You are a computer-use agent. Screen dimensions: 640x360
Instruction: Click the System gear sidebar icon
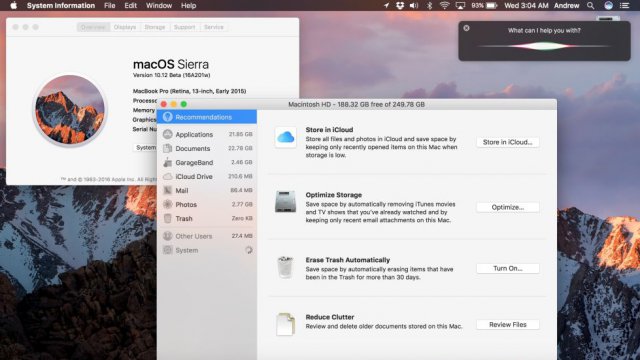coord(167,250)
